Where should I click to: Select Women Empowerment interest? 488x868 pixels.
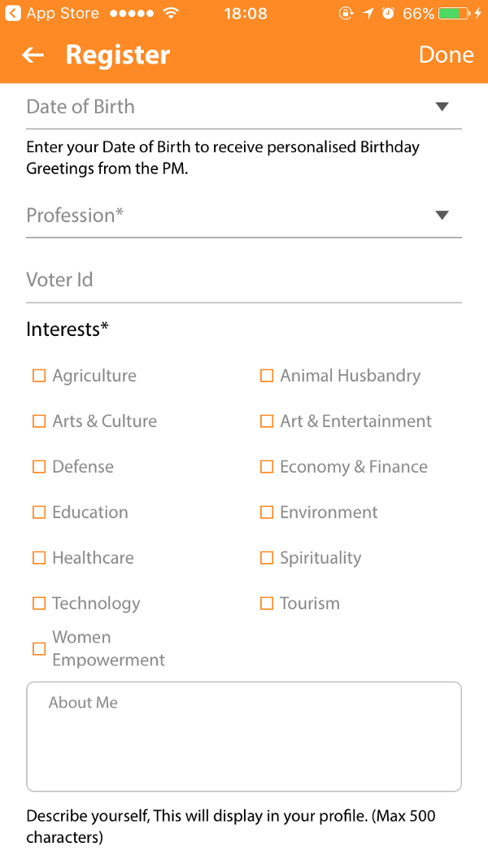pos(38,648)
